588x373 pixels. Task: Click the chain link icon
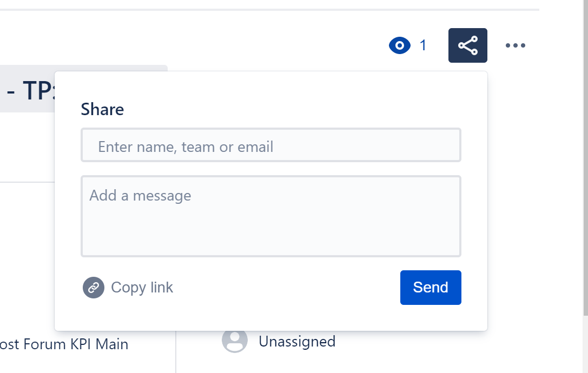94,288
